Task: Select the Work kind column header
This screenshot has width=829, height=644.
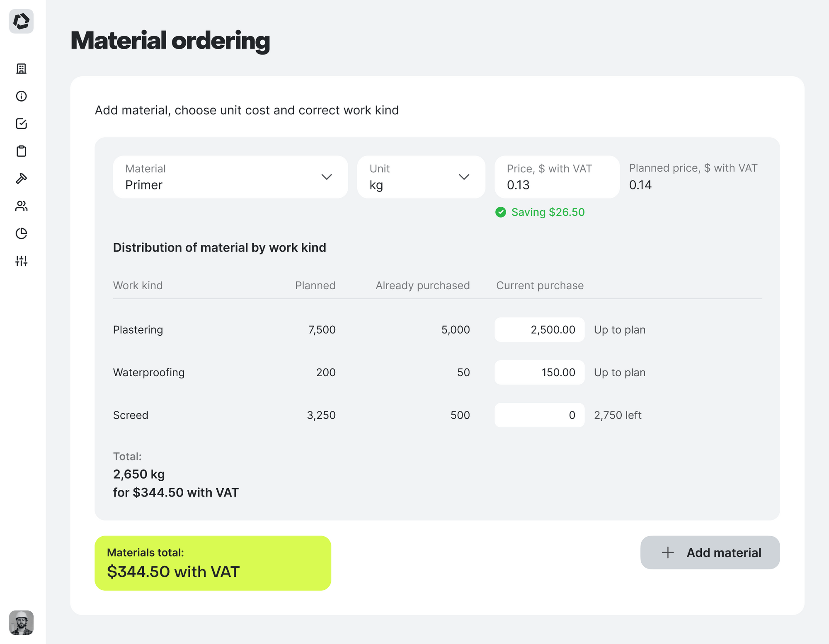Action: [x=138, y=285]
